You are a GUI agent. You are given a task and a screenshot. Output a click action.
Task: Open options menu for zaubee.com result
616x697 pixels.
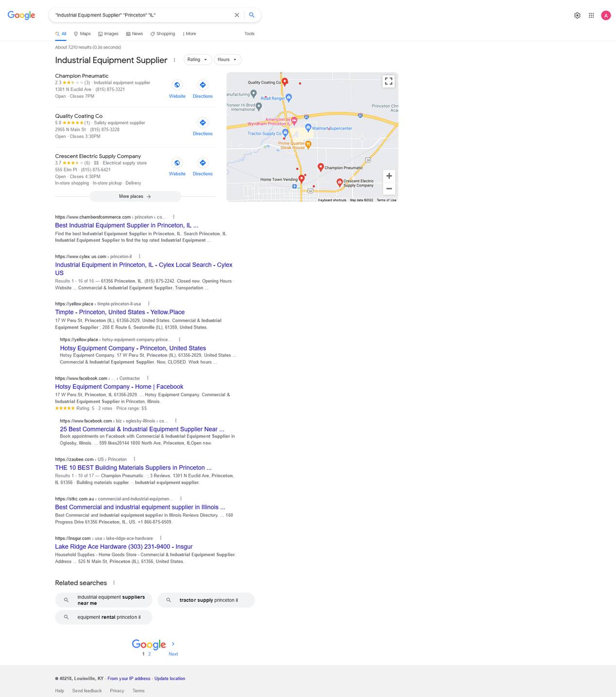pyautogui.click(x=135, y=459)
